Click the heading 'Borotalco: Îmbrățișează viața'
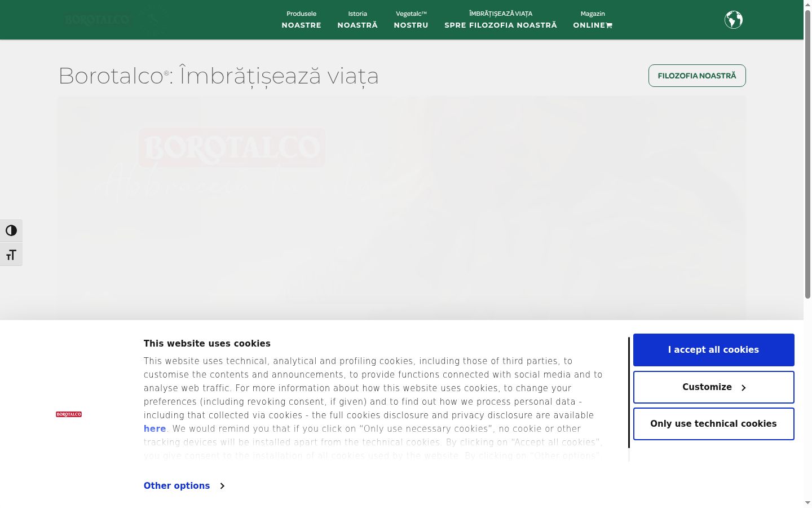This screenshot has height=508, width=812. click(219, 76)
